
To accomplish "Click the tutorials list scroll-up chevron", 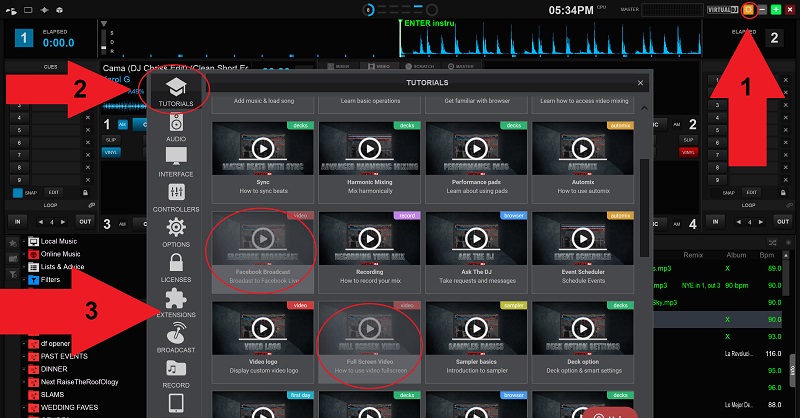I will coord(644,108).
